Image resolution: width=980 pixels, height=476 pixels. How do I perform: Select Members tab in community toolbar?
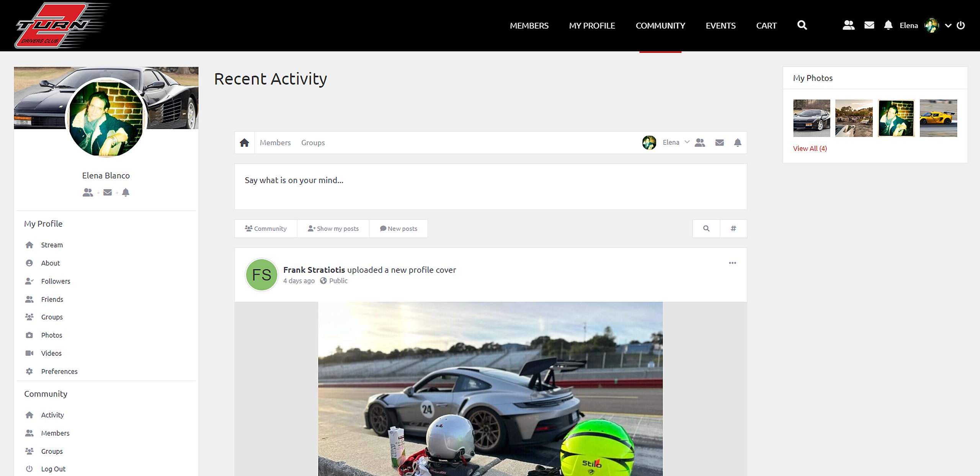tap(275, 142)
